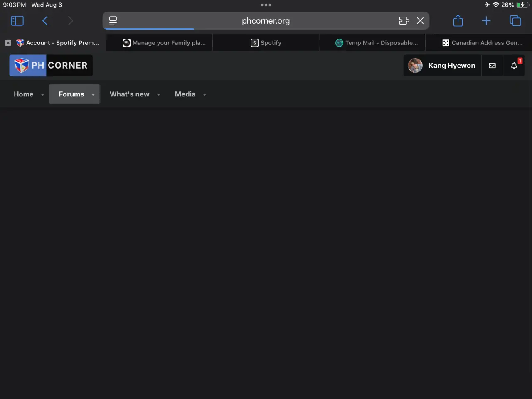The height and width of the screenshot is (399, 532).
Task: Open the page reader menu icon
Action: [x=113, y=21]
